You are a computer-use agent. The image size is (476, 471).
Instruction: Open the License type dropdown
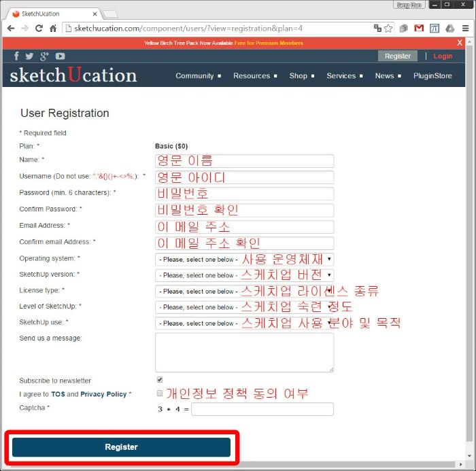click(x=244, y=292)
